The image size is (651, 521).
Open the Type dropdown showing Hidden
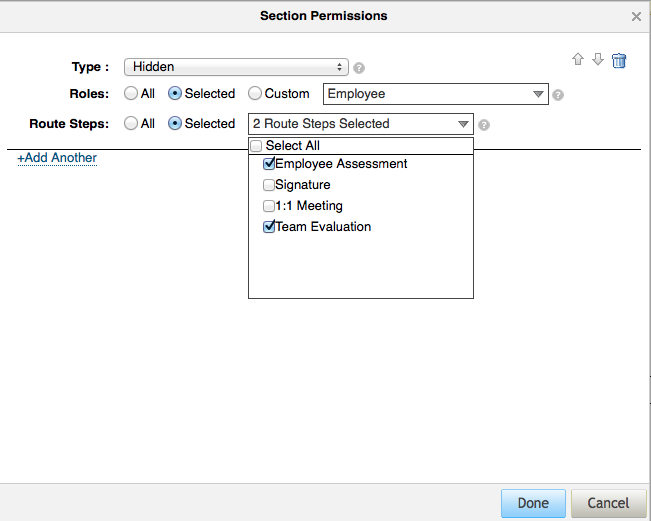point(236,67)
